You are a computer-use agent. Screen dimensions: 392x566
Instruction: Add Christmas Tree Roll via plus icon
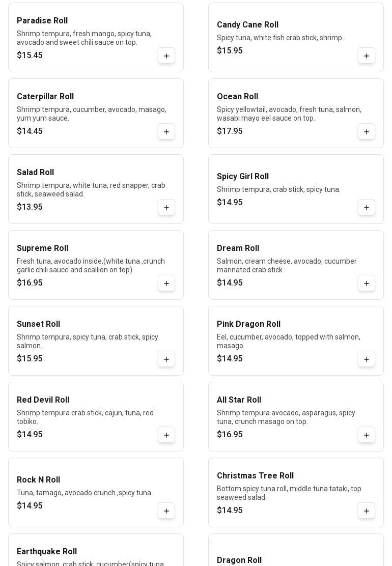[367, 511]
